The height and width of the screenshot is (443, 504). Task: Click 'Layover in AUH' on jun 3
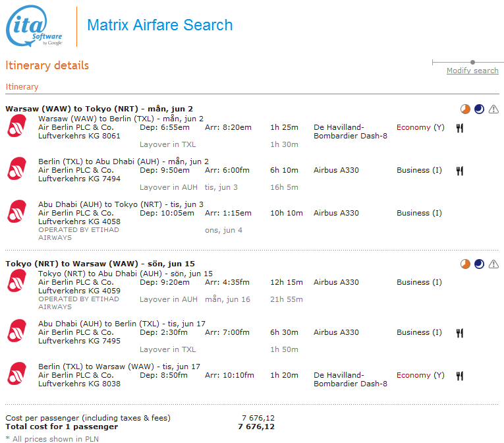[x=169, y=187]
